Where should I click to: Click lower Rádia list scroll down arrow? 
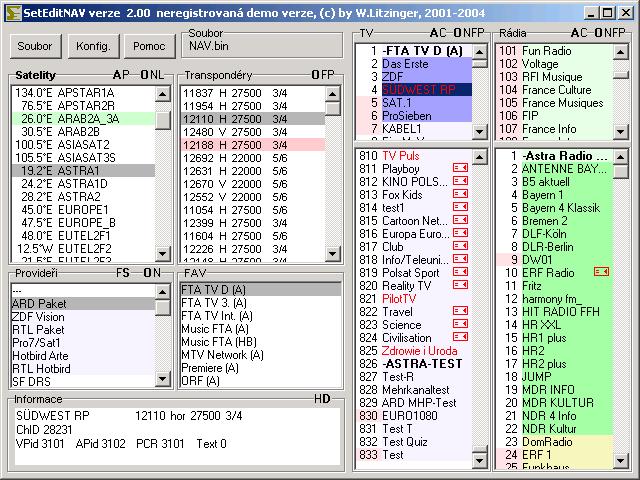pos(620,461)
